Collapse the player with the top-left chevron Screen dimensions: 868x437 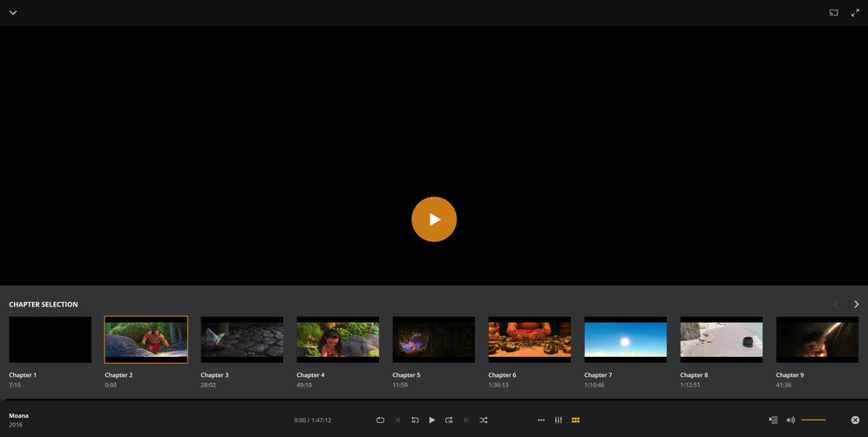[13, 13]
